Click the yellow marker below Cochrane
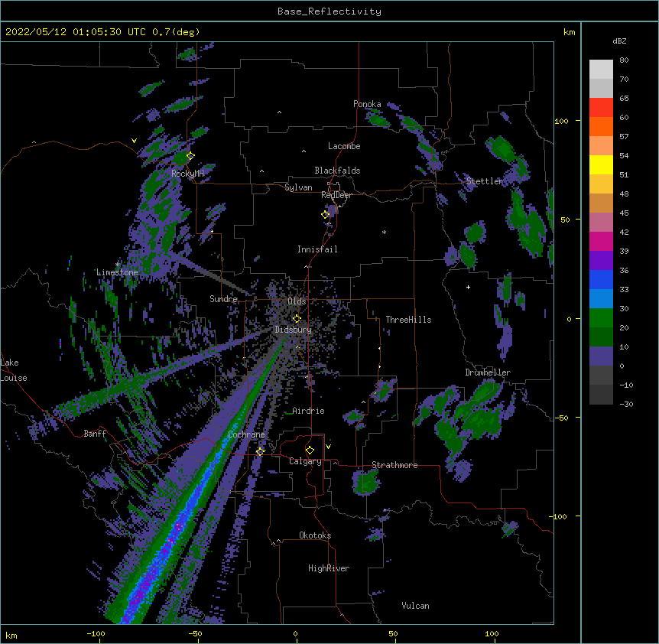The width and height of the screenshot is (659, 644). 260,451
